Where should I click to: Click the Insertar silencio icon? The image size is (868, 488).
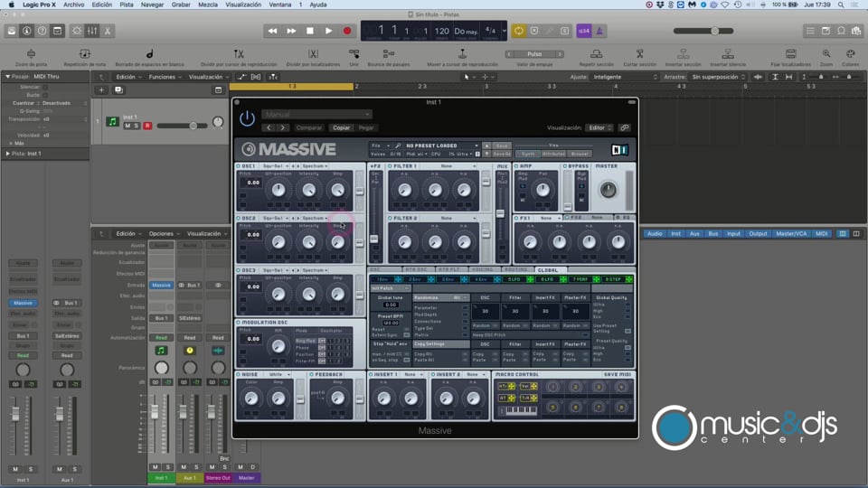(727, 53)
